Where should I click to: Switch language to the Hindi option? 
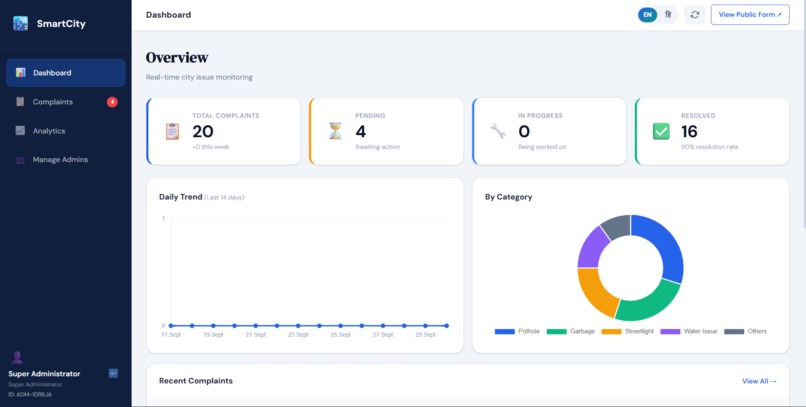pyautogui.click(x=668, y=14)
